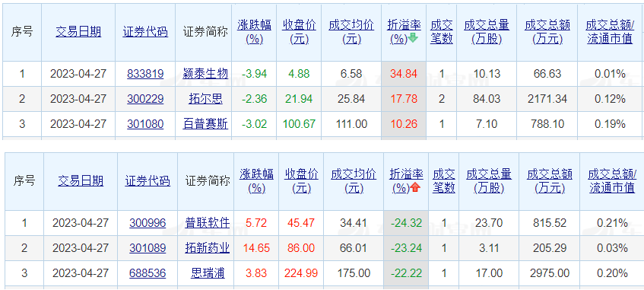This screenshot has width=644, height=290.
Task: Select discount rate value -23.24
Action: coord(407,248)
